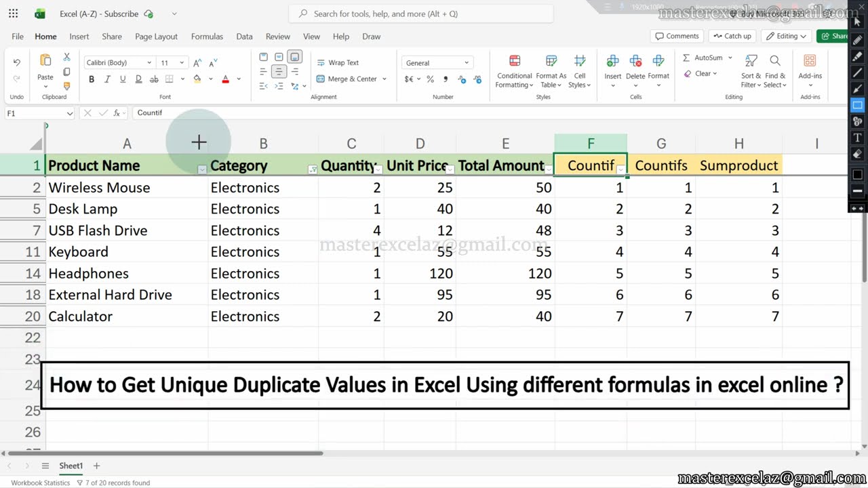Open Product Name column filter dropdown
This screenshot has width=868, height=488.
pos(202,169)
